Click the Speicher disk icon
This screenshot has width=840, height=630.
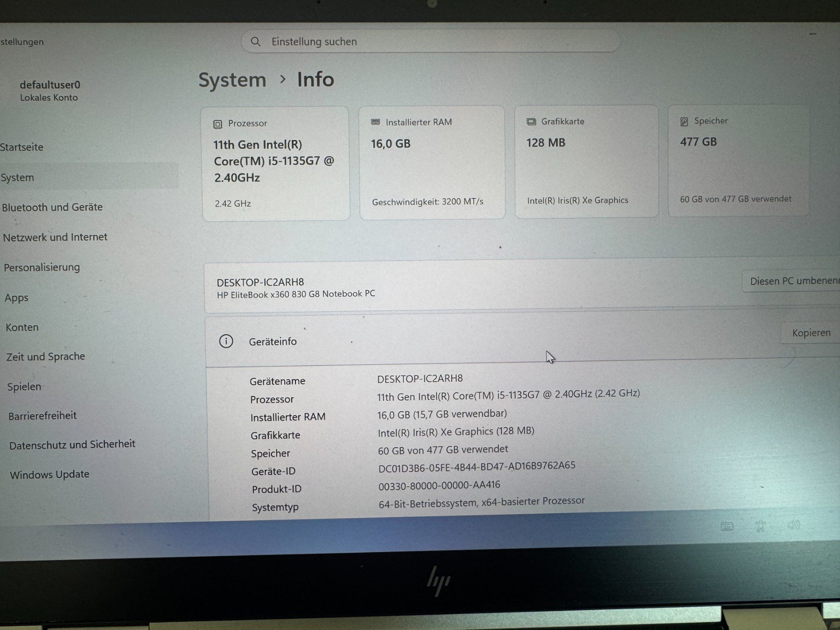(684, 121)
